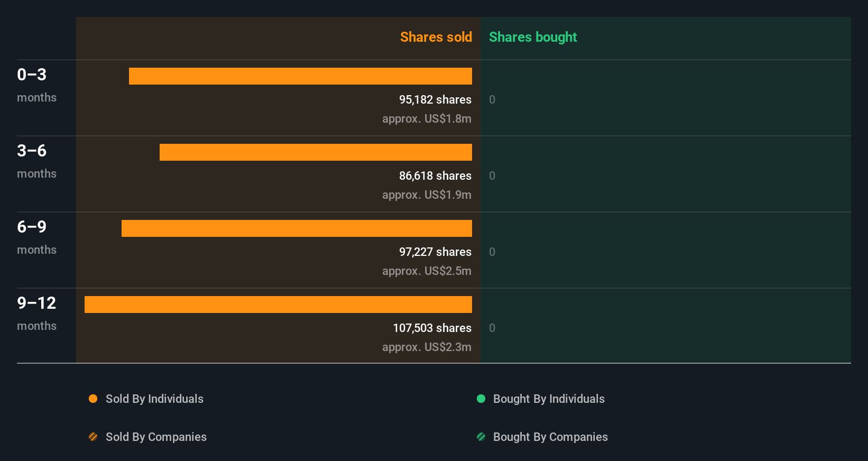Select the Bought By Individuals legend label
Viewport: 868px width, 461px height.
click(x=549, y=399)
